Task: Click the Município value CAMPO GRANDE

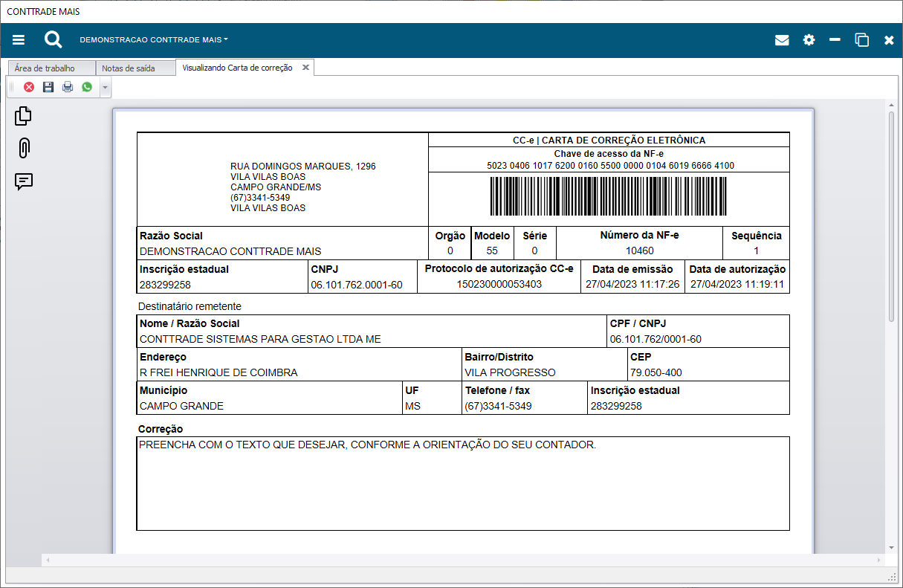Action: pos(181,406)
